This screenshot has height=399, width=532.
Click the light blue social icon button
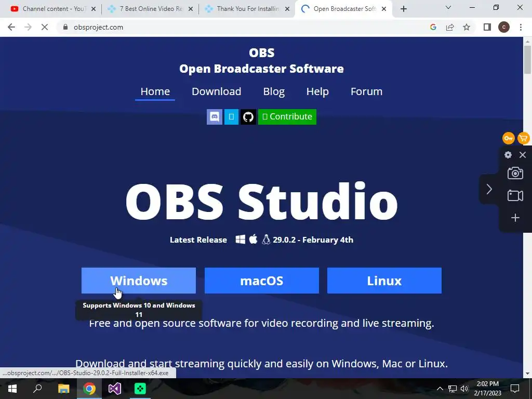pos(231,117)
